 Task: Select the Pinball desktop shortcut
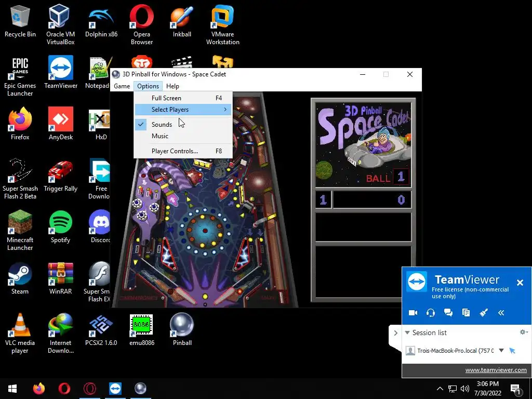182,330
